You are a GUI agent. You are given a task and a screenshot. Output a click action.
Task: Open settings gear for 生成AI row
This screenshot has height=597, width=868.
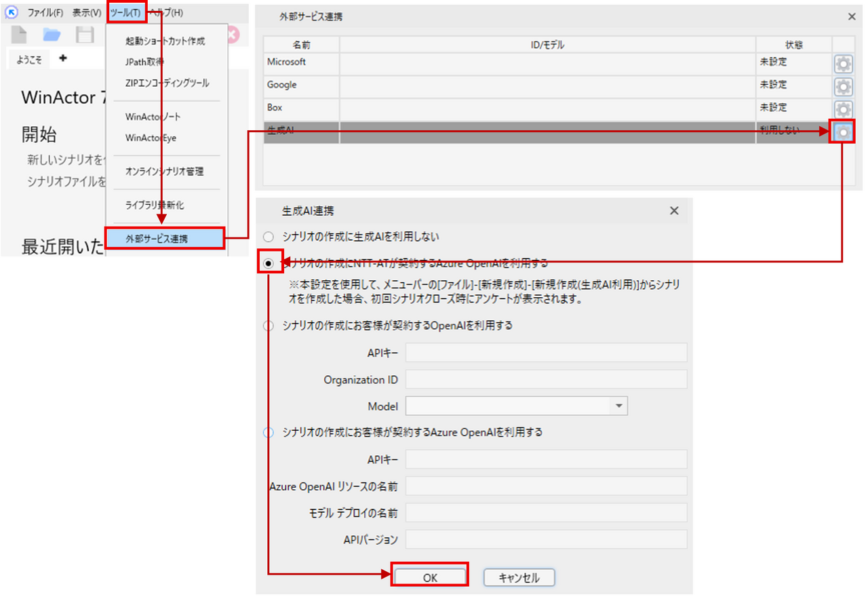[x=843, y=132]
